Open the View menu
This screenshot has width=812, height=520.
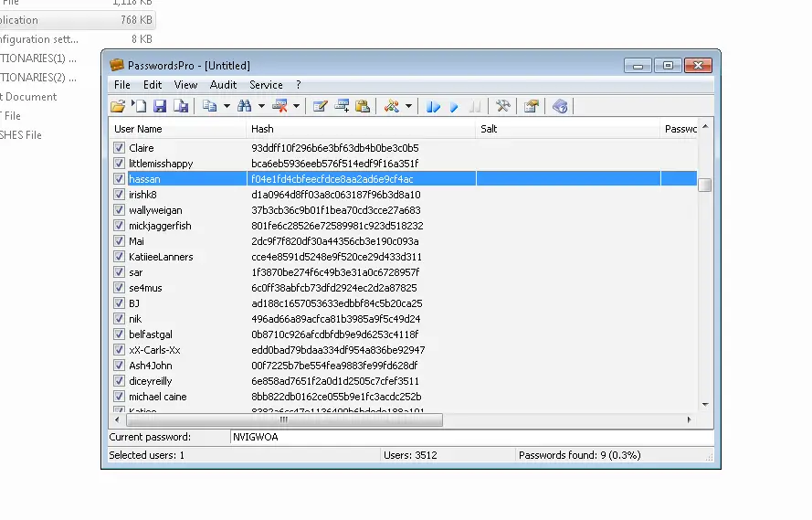[185, 85]
